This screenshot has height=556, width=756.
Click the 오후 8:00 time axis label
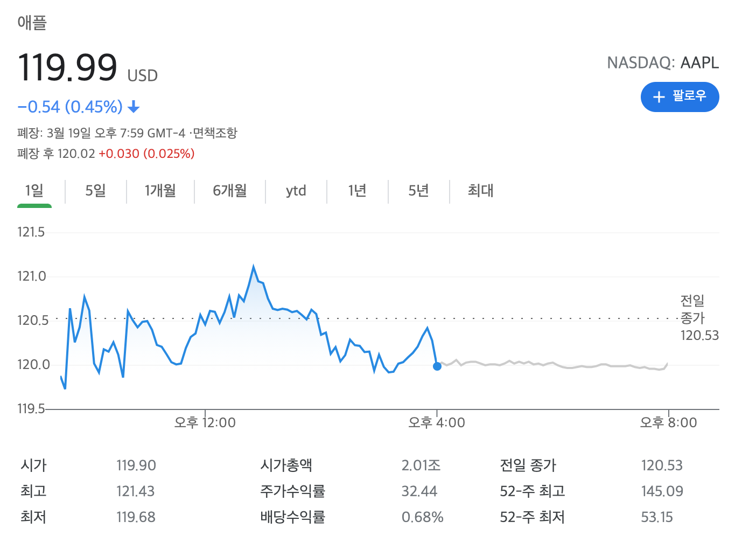668,422
